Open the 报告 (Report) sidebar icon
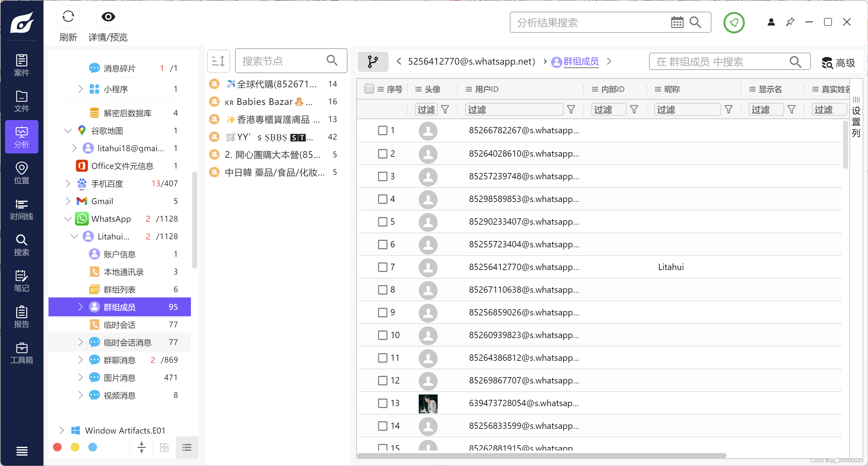Screen dimensions: 868x466 tap(21, 317)
